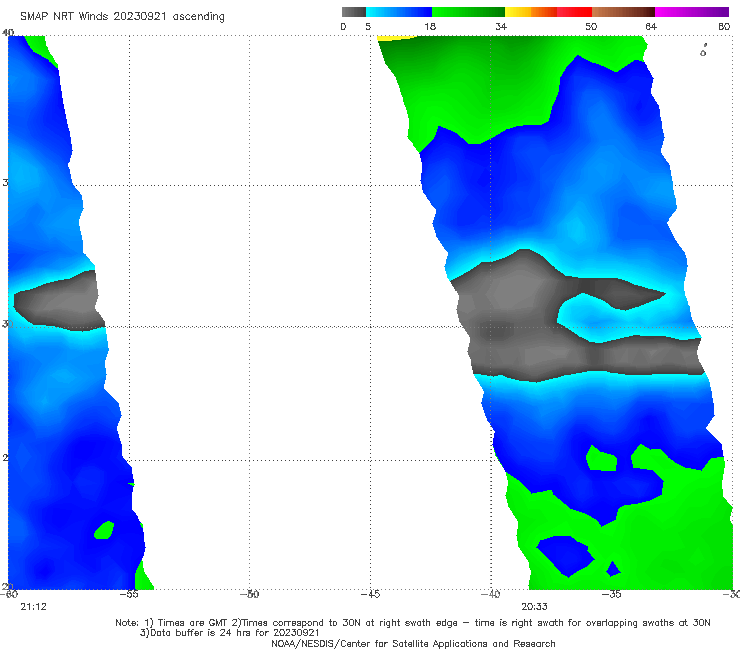Click the title 'SMAP NRT Winds 20230921 ascending'

(x=122, y=17)
